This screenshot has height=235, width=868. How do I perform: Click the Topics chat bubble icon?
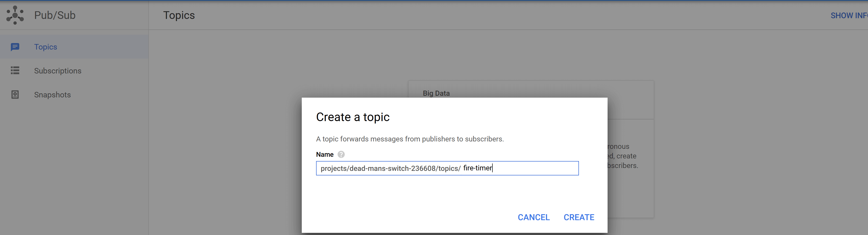[15, 47]
